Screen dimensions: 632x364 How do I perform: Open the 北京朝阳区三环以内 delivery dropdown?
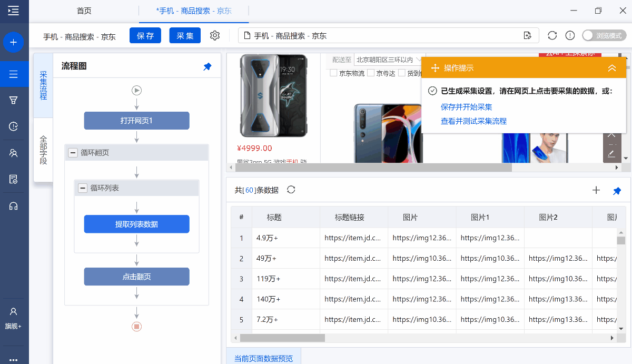pyautogui.click(x=389, y=60)
